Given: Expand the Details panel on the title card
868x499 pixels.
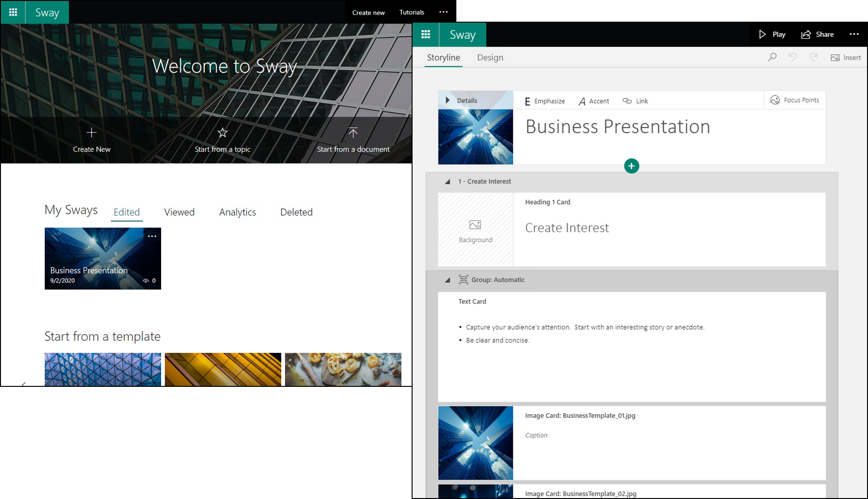Looking at the screenshot, I should pyautogui.click(x=448, y=100).
